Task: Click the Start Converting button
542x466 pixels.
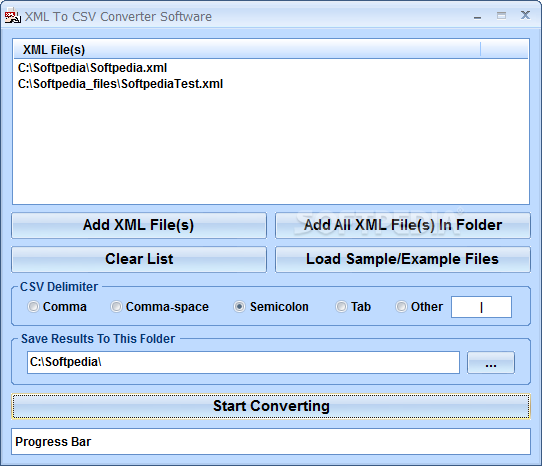Action: click(271, 406)
